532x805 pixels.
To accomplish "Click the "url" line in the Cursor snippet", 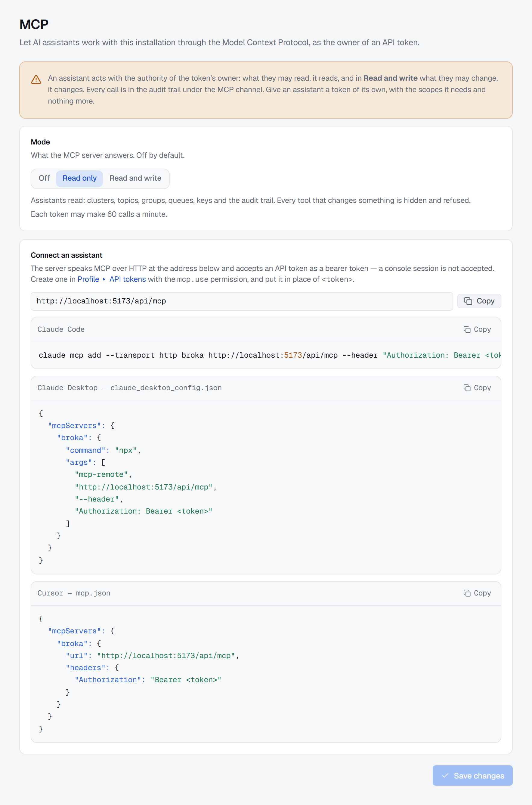I will [152, 656].
